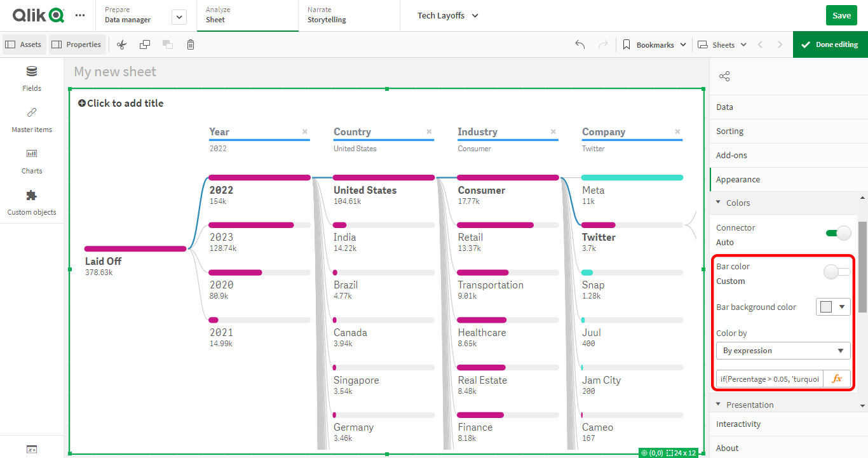
Task: Click the 'Click to add title' field
Action: click(x=120, y=103)
